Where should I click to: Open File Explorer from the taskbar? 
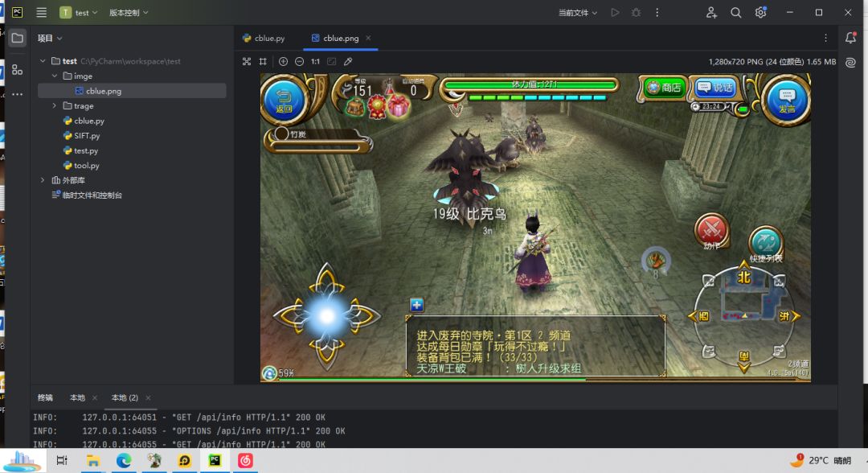tap(93, 460)
